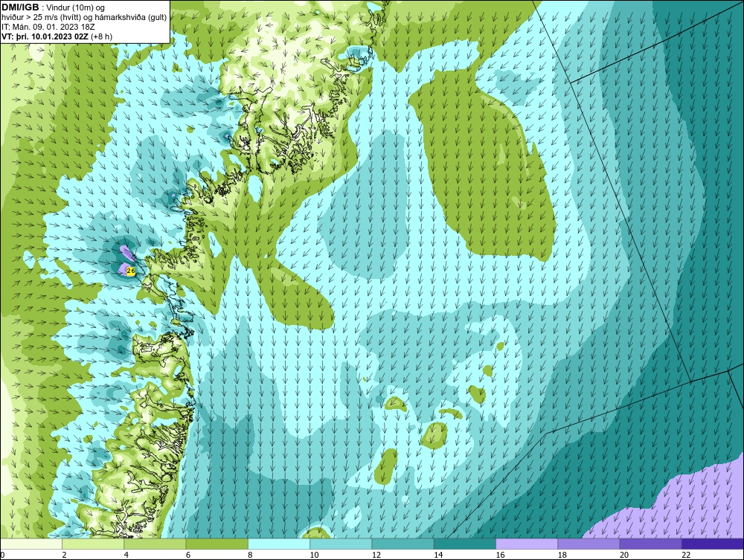This screenshot has width=744, height=560.
Task: Click the 20–22 m/s dark purple legend swatch
Action: (x=650, y=544)
